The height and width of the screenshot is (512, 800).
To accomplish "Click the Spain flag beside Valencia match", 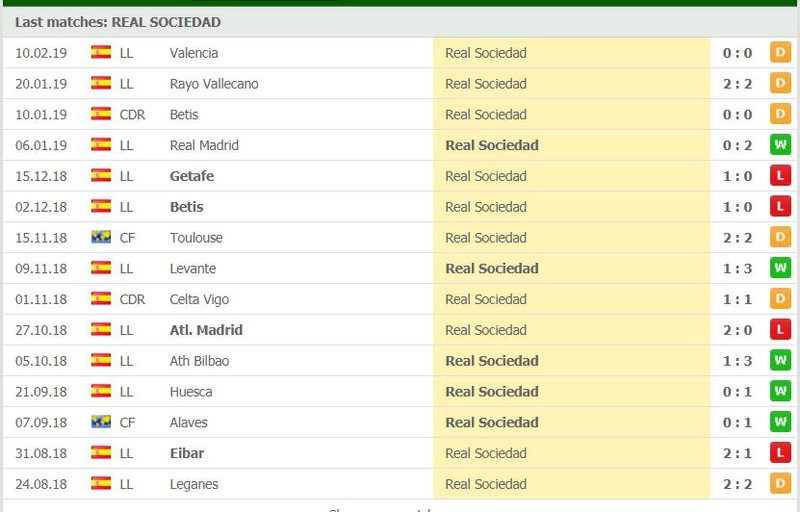I will (x=101, y=53).
